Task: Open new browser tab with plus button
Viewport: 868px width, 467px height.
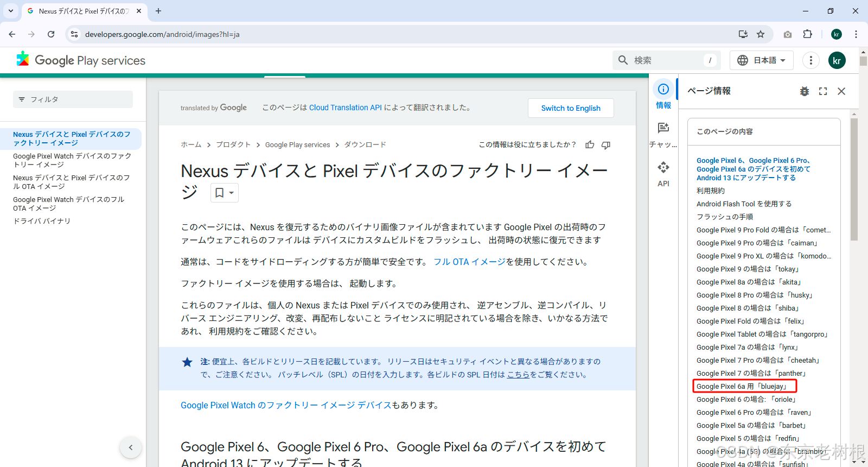Action: pyautogui.click(x=158, y=11)
